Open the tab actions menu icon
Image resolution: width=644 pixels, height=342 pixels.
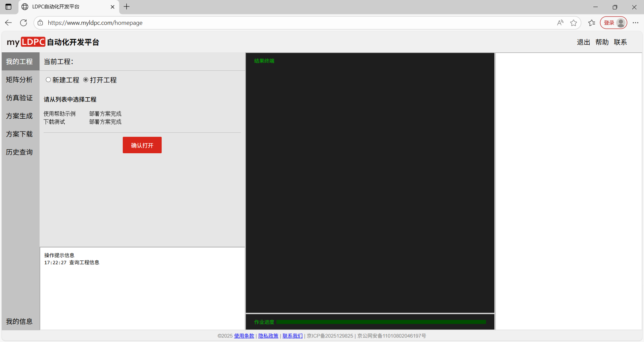tap(8, 7)
